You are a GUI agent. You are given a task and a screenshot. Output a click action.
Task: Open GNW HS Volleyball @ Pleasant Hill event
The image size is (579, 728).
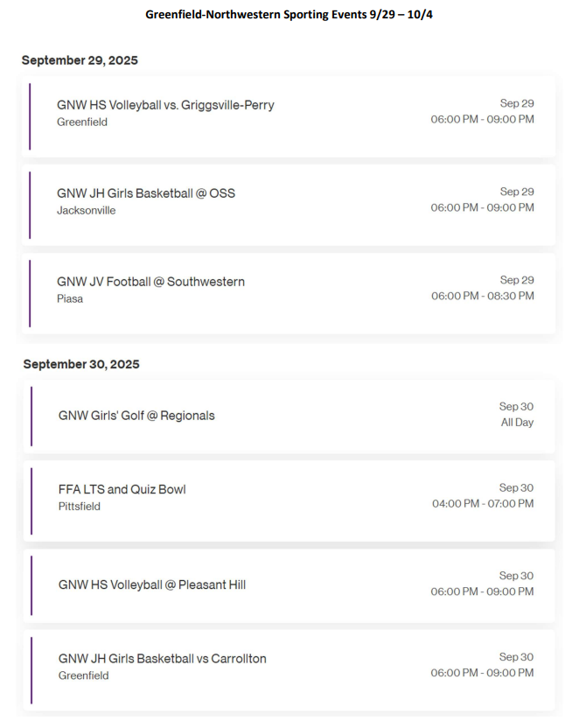(152, 584)
